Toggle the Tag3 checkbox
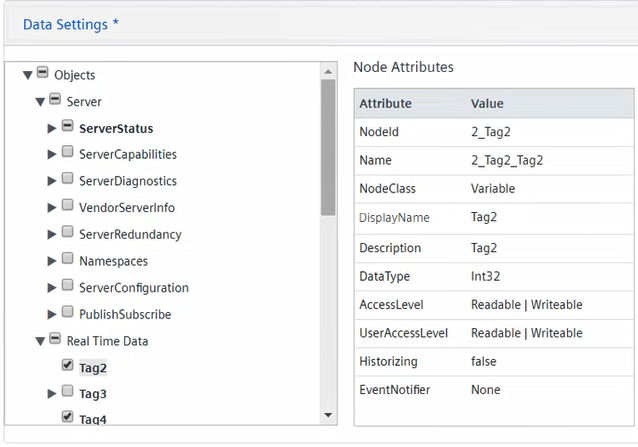The height and width of the screenshot is (447, 638). (67, 393)
